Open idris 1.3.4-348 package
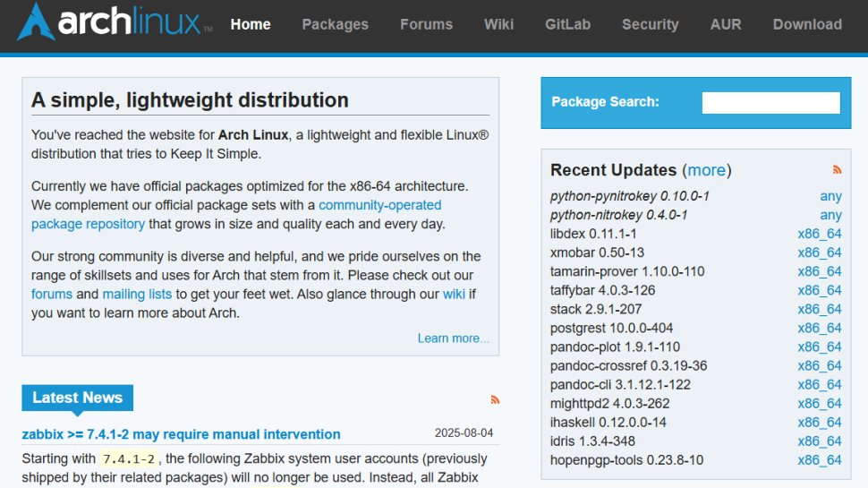Image resolution: width=868 pixels, height=488 pixels. click(x=592, y=441)
